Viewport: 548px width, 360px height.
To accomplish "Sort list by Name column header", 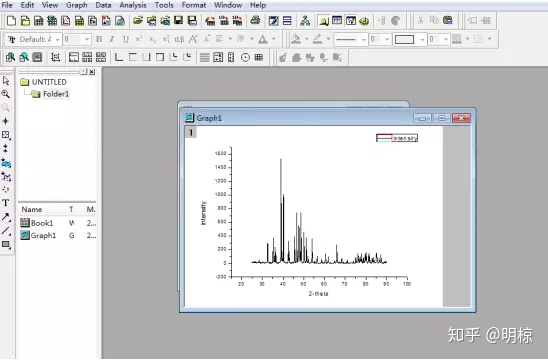I will [x=32, y=209].
